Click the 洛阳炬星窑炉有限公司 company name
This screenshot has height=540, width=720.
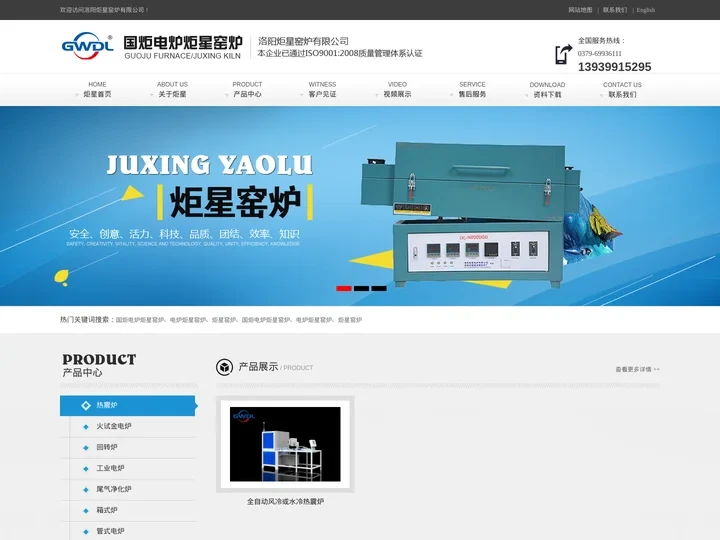click(303, 41)
